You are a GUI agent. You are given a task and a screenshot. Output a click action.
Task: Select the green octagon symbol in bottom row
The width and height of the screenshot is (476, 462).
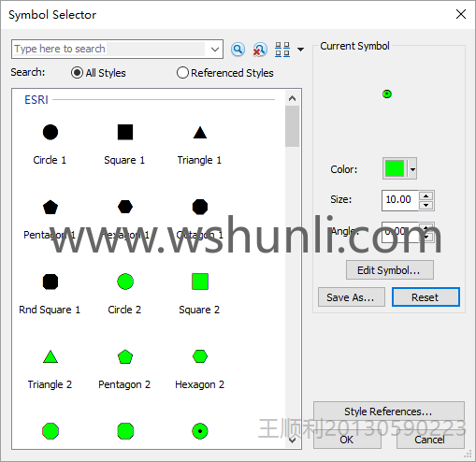click(50, 431)
